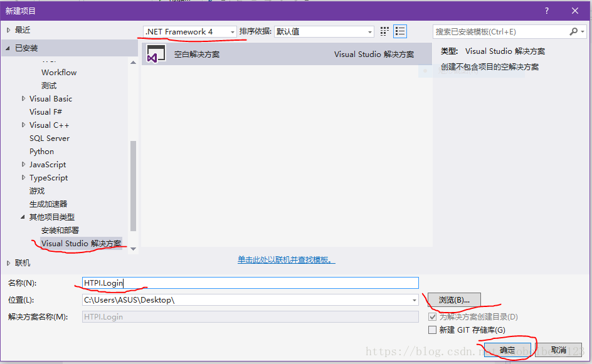
Task: Select 测试 in the template tree
Action: [49, 86]
